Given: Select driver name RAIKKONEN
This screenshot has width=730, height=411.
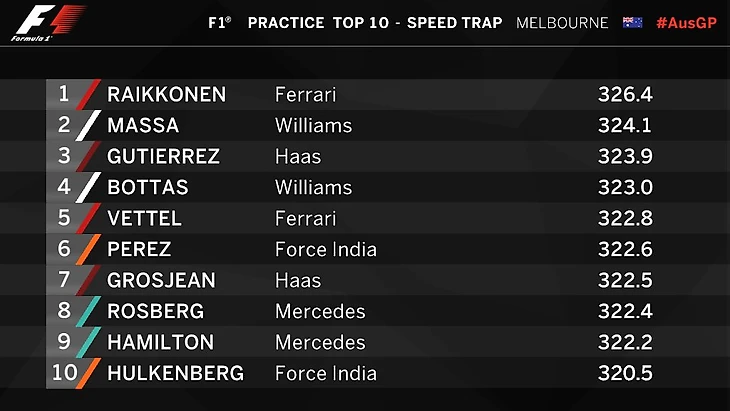Looking at the screenshot, I should 166,95.
